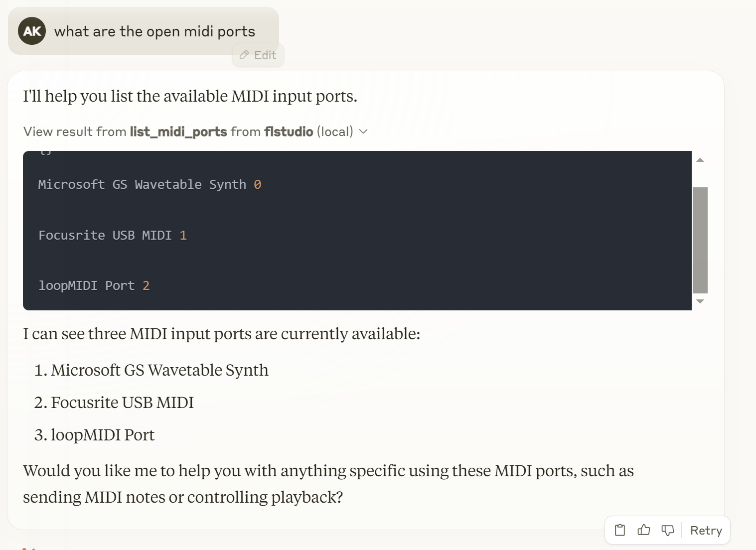The width and height of the screenshot is (756, 550).
Task: Click the list_midi_ports tool name
Action: point(178,132)
